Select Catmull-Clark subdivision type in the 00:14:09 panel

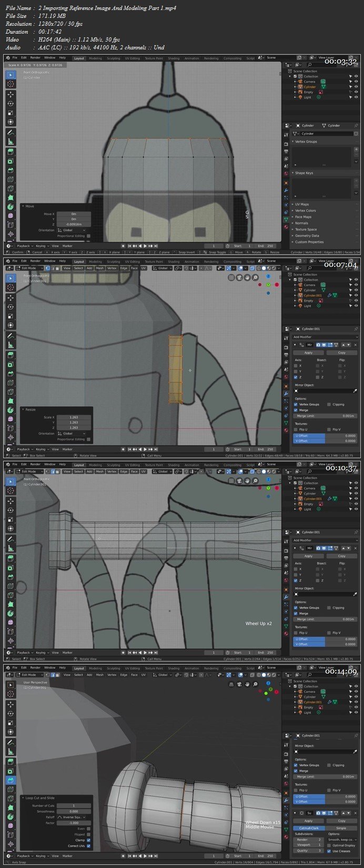pyautogui.click(x=309, y=828)
